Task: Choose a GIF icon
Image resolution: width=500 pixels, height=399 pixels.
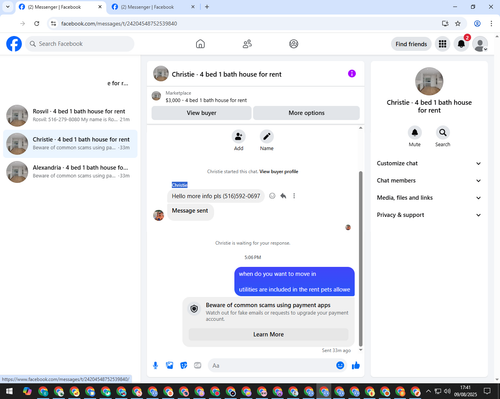Action: coord(198,366)
